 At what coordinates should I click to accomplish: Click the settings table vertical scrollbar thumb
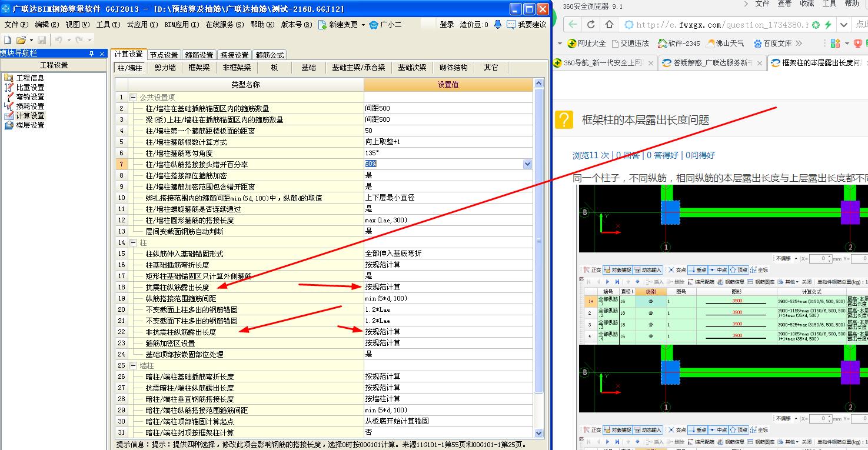coord(538,241)
